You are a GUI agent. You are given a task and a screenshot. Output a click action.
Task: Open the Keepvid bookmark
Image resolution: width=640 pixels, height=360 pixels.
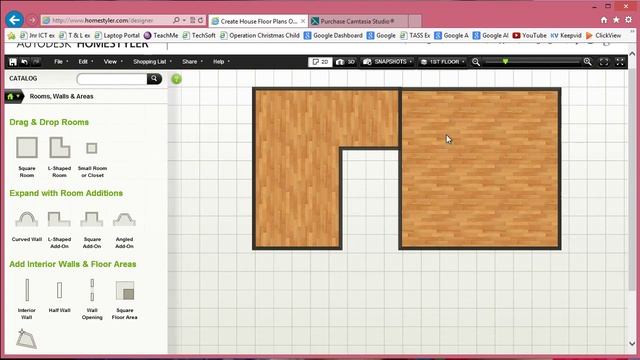[566, 36]
